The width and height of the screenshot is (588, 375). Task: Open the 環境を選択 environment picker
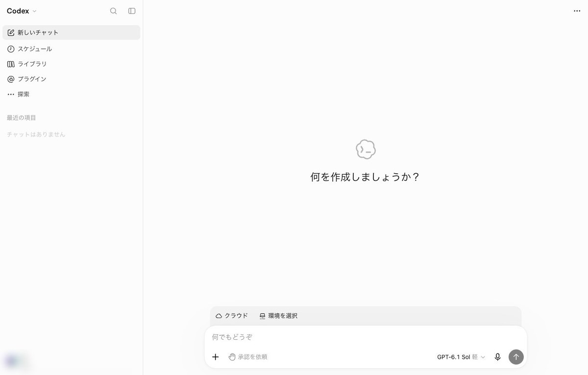click(278, 316)
